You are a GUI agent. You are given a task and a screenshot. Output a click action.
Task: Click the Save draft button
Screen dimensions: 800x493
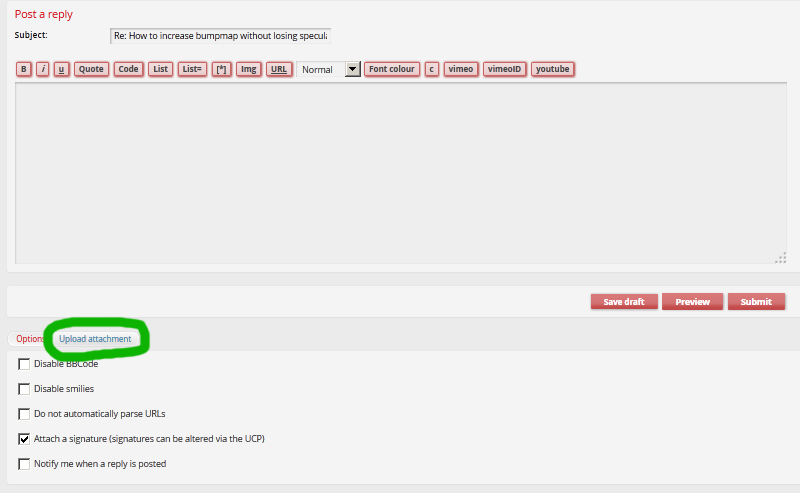pos(623,302)
